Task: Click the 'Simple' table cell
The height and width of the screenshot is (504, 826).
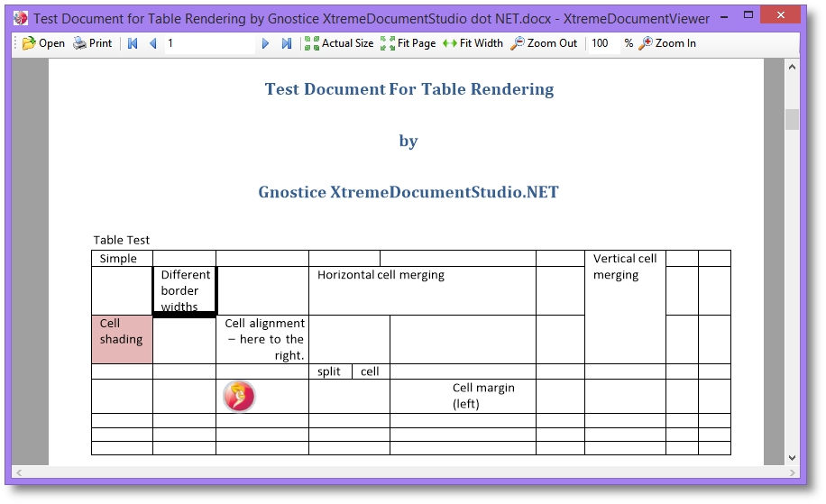Action: (123, 259)
